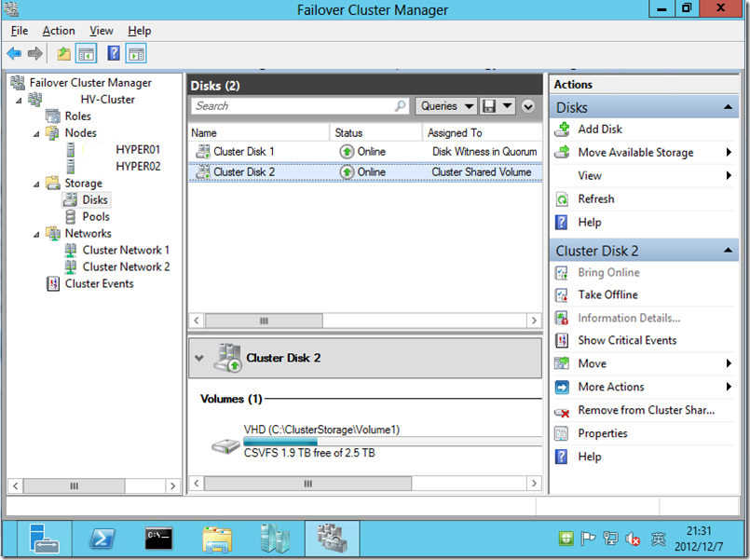Expand the circular chevron next to queries
750x560 pixels.
(528, 106)
